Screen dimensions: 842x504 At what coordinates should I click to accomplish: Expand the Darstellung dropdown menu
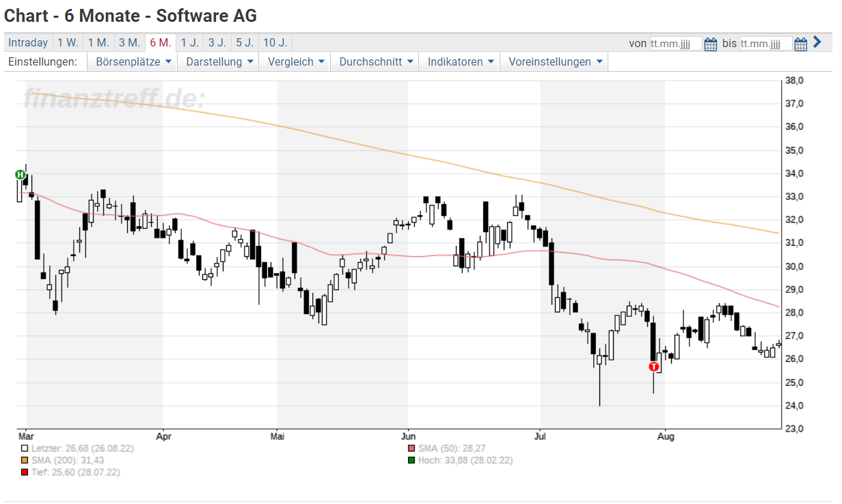[220, 61]
